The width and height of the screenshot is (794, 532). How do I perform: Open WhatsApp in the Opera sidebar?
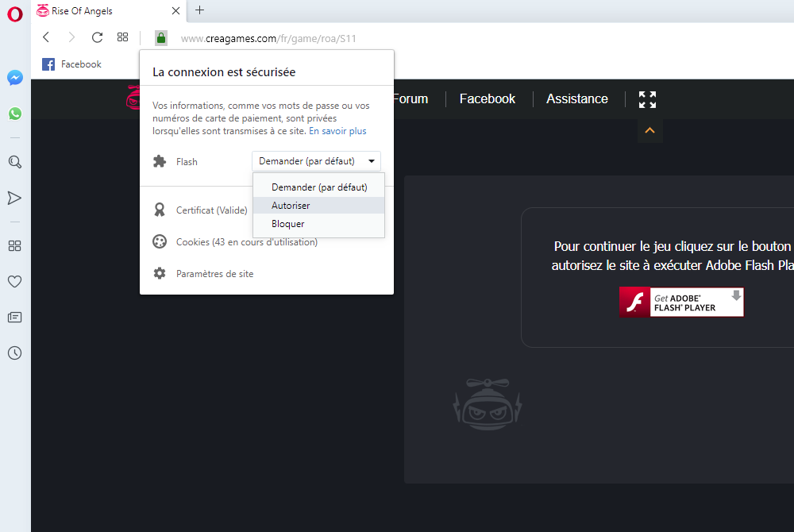15,114
